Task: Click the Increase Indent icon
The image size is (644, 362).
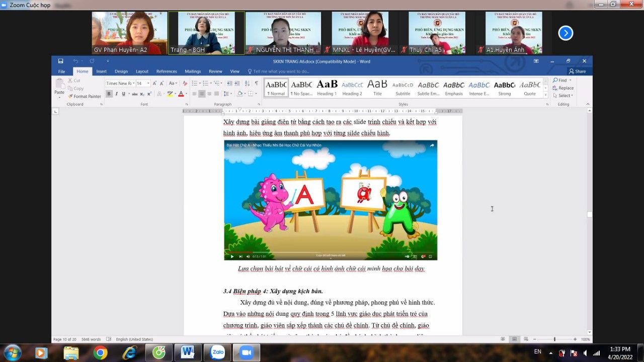Action: pos(237,83)
